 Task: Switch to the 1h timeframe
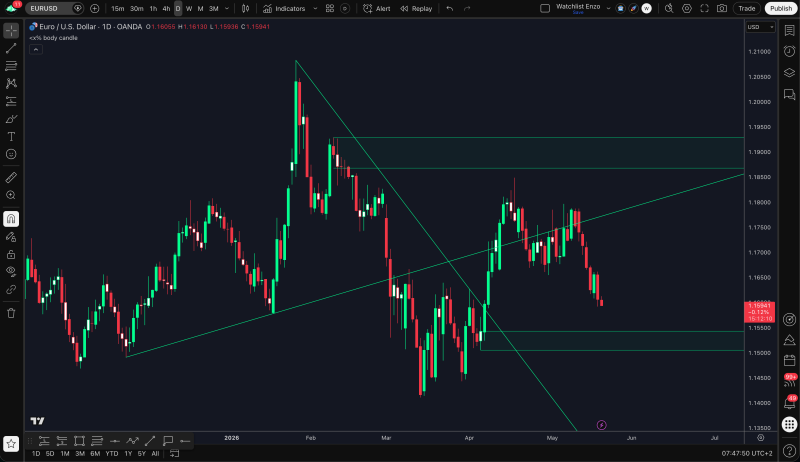(153, 9)
